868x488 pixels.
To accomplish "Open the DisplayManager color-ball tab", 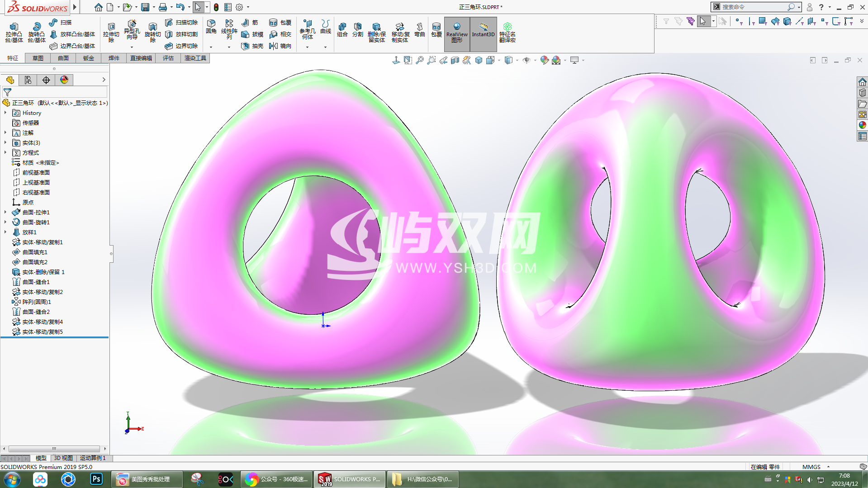I will 64,80.
